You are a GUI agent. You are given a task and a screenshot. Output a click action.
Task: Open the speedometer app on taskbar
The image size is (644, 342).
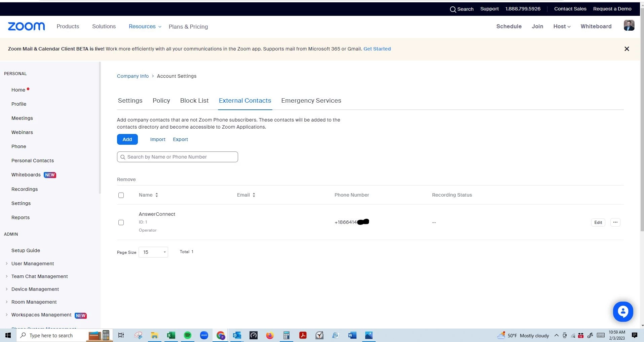click(254, 335)
